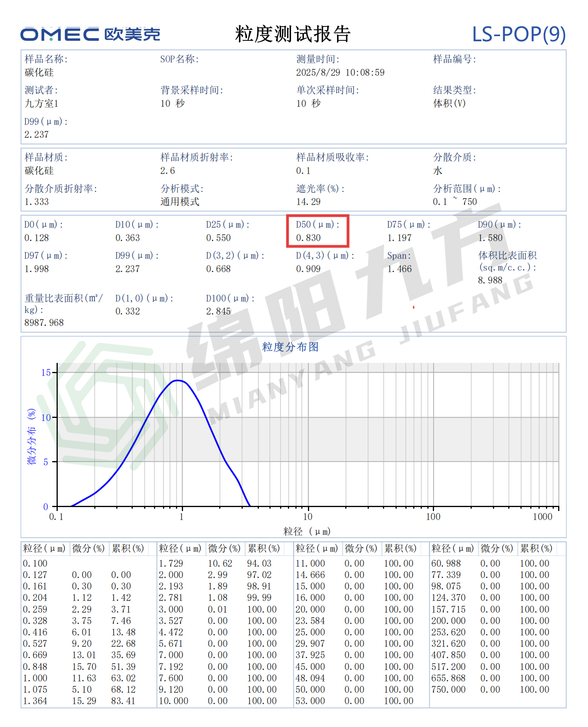This screenshot has height=727, width=588.
Task: Select 碳化硅 under 样品名称
Action: 39,72
